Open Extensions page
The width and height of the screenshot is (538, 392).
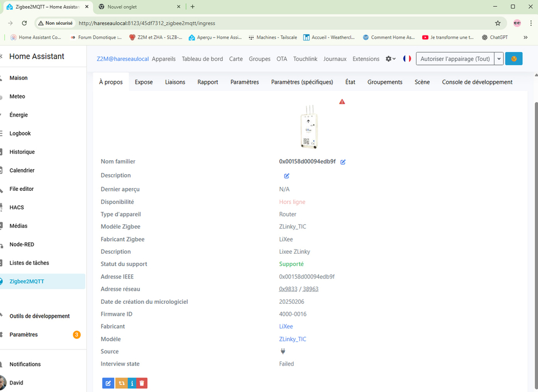pyautogui.click(x=366, y=59)
